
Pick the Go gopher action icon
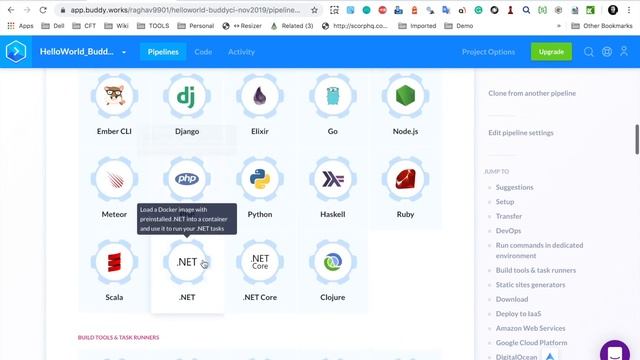click(333, 96)
